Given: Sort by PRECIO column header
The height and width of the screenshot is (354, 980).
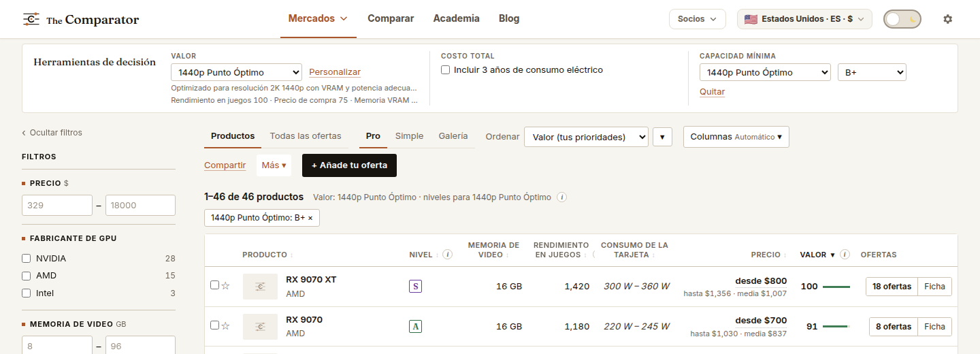Looking at the screenshot, I should (769, 255).
